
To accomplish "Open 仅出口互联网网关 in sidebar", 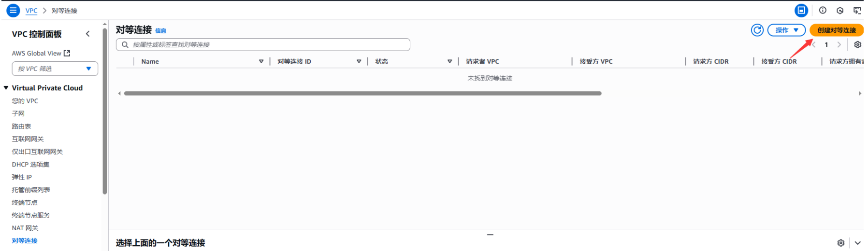I will [37, 152].
